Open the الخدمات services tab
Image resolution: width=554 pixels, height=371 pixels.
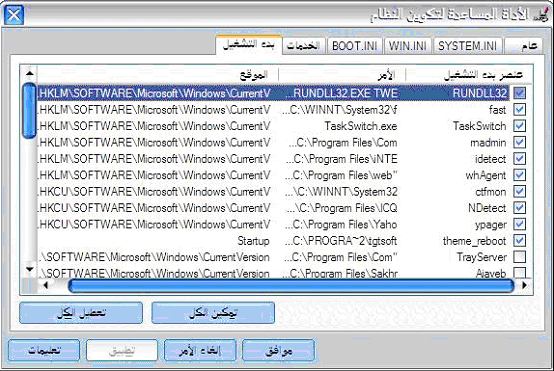(303, 46)
